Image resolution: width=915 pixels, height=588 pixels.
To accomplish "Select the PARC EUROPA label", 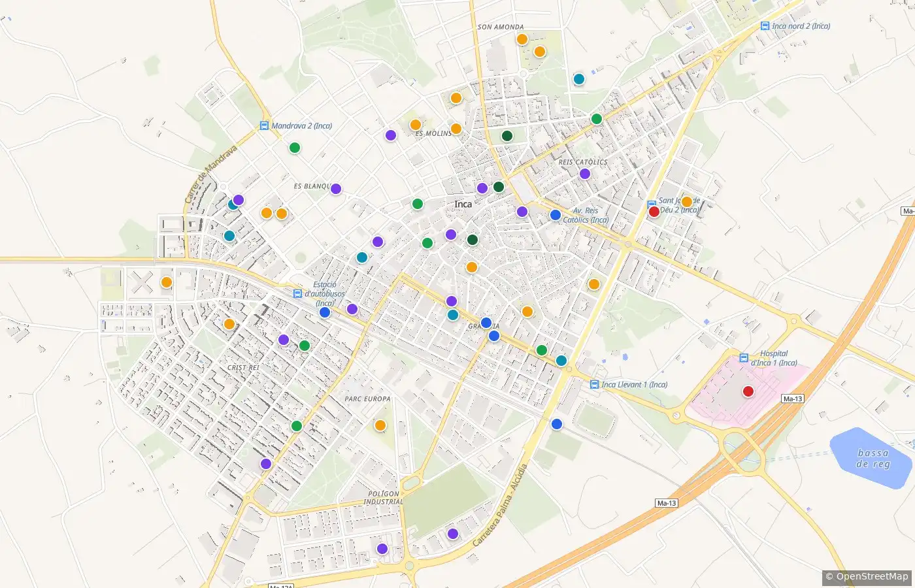I will click(368, 399).
